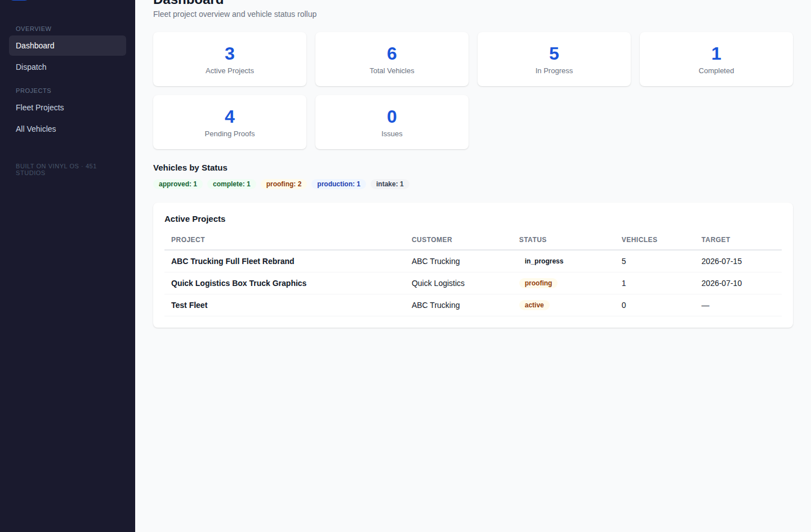Click the 'proofing: 2' status badge
The width and height of the screenshot is (811, 532).
click(x=284, y=184)
